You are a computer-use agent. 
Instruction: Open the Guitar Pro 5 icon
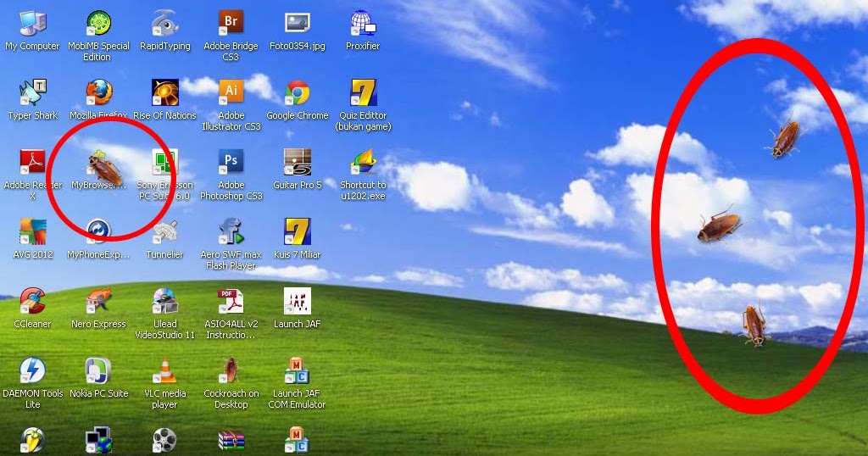click(x=297, y=161)
